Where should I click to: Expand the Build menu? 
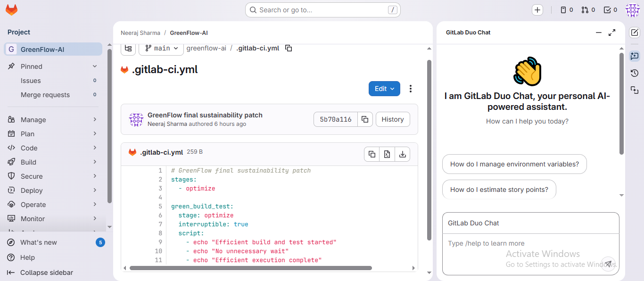point(53,162)
